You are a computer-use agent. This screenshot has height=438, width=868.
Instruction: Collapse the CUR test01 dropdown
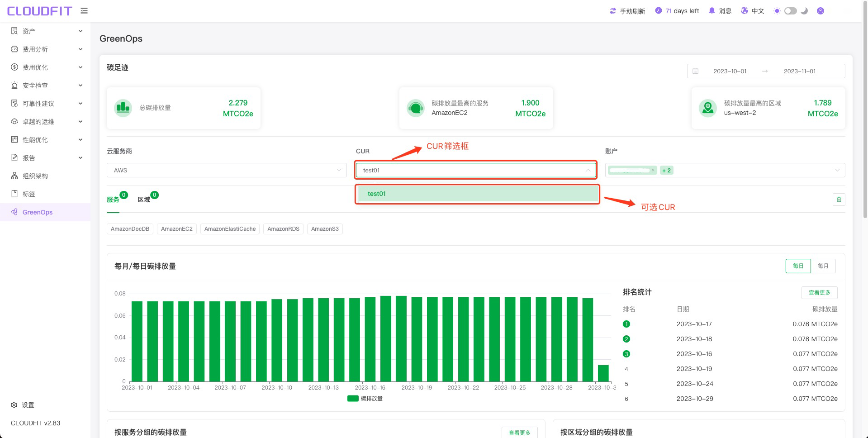click(476, 170)
